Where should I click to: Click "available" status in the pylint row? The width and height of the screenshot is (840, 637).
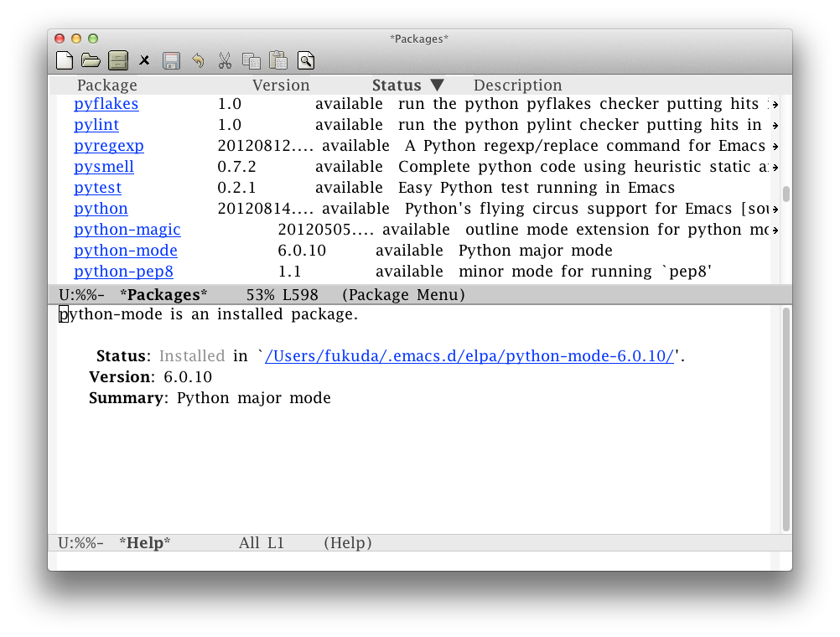349,125
